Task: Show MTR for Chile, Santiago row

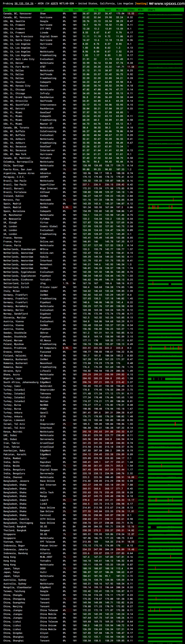Action: coord(141,165)
